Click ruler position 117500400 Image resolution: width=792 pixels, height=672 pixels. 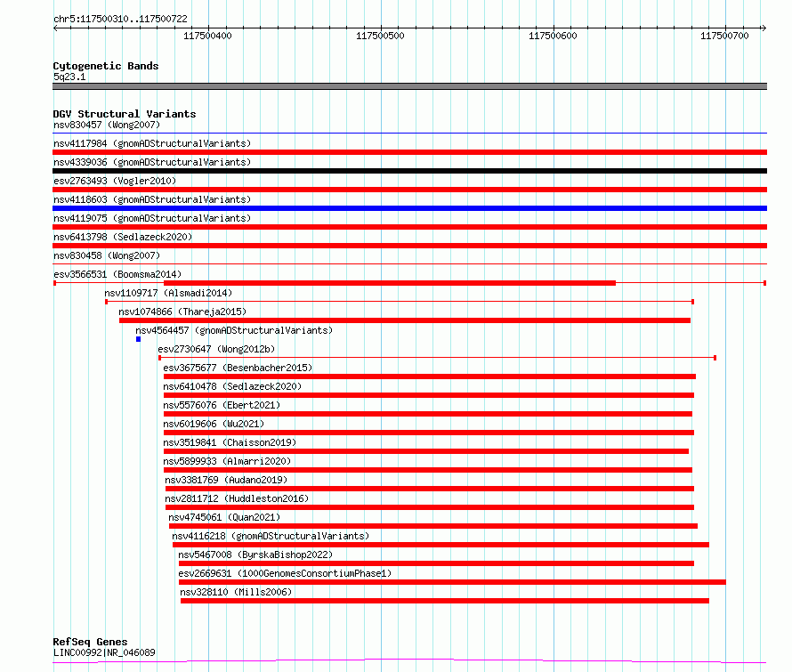[207, 36]
